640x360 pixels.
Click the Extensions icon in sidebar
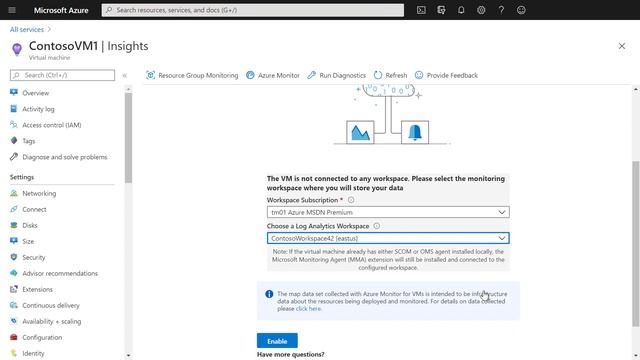tap(14, 289)
